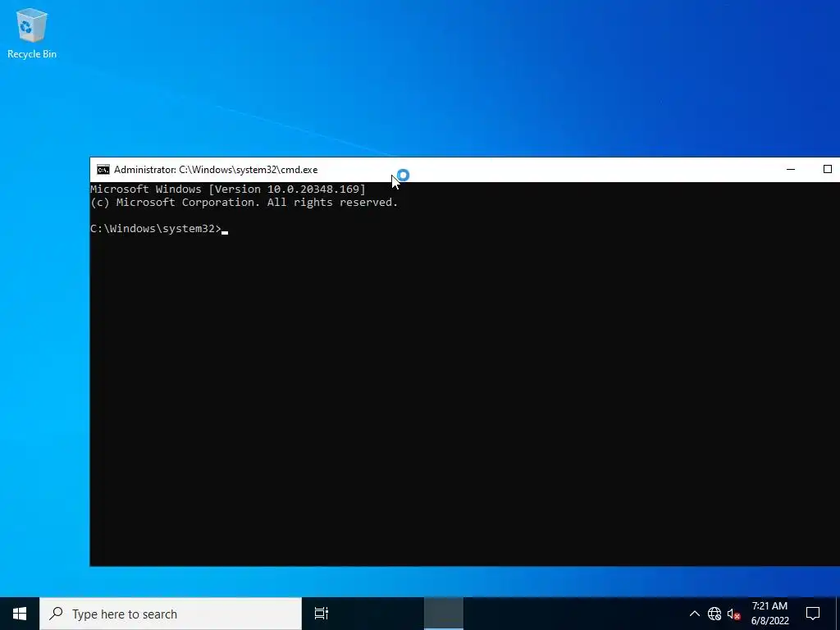Open the network globe tray icon
The image size is (840, 630).
pyautogui.click(x=714, y=614)
